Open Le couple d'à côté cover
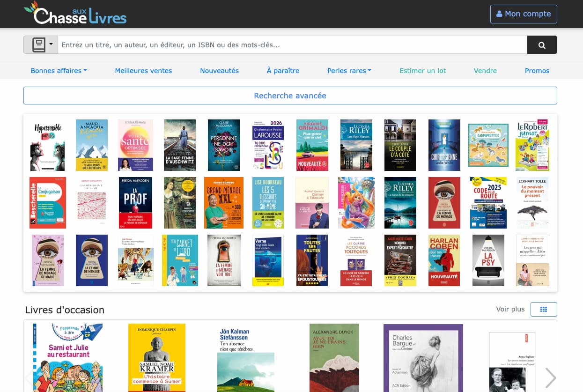The width and height of the screenshot is (583, 392). tap(400, 145)
